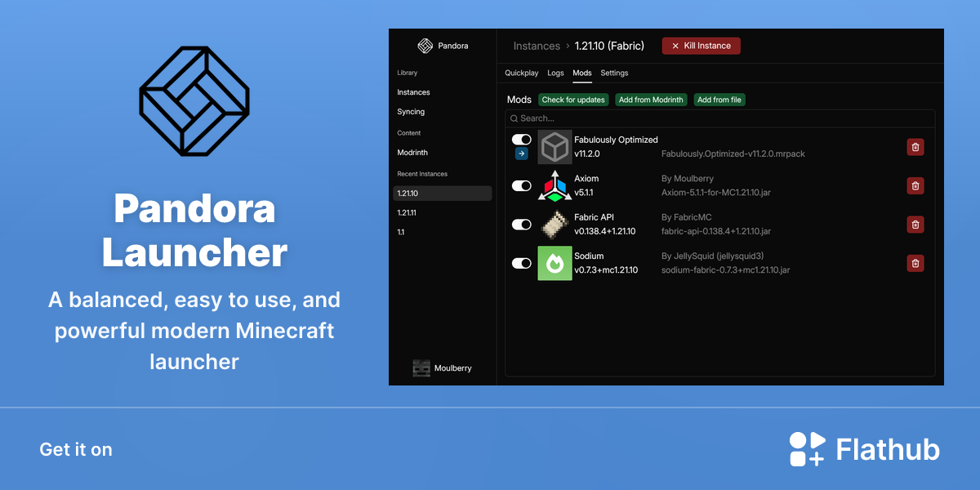Image resolution: width=980 pixels, height=490 pixels.
Task: Toggle off the Sodium mod
Action: [521, 263]
